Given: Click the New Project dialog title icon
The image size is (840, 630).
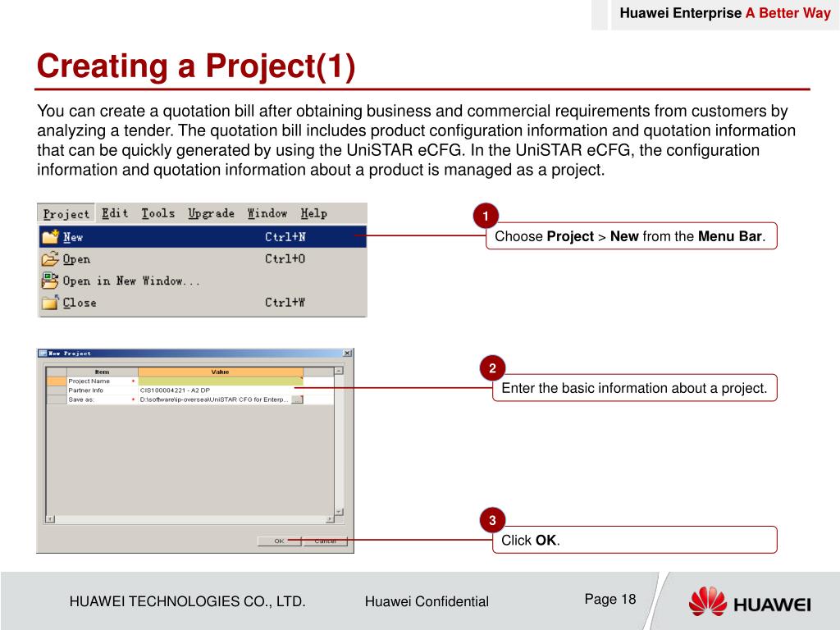Looking at the screenshot, I should pyautogui.click(x=43, y=353).
